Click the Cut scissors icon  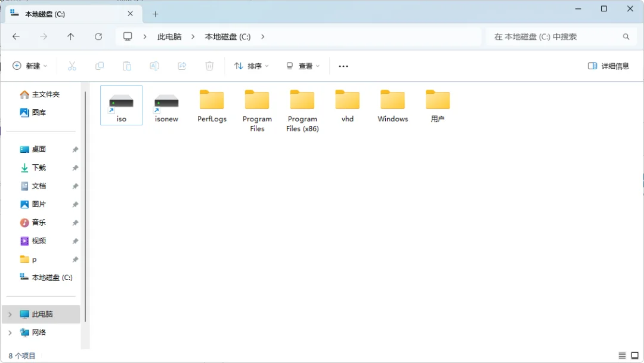pyautogui.click(x=72, y=66)
